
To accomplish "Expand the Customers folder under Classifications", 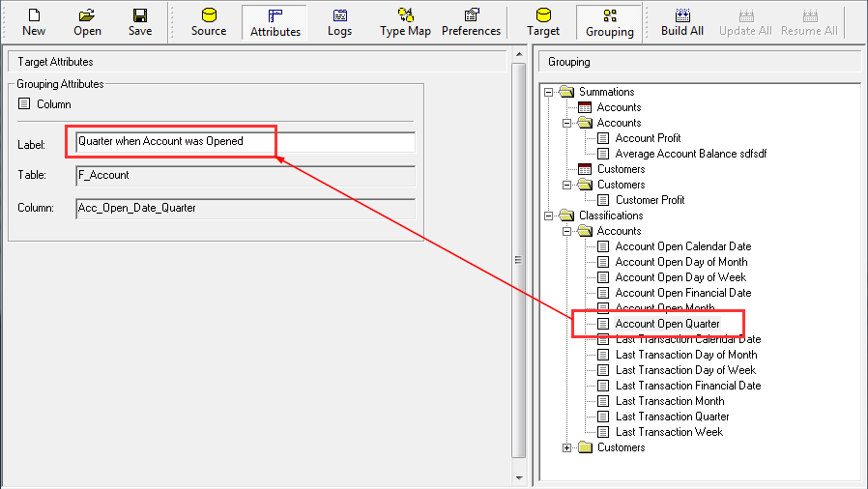I will (567, 447).
